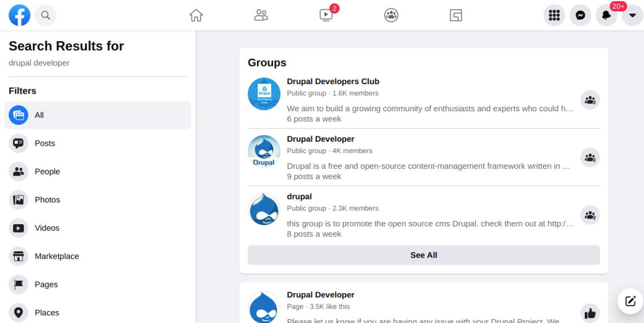Screen dimensions: 644x323
Task: Open Messenger chats icon
Action: 580,15
